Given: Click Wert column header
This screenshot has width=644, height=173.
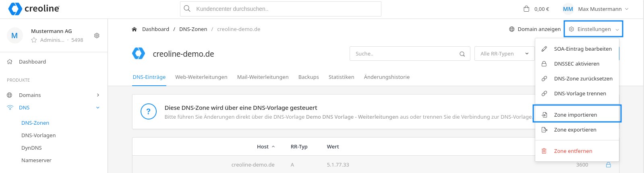Looking at the screenshot, I should coord(333,146).
